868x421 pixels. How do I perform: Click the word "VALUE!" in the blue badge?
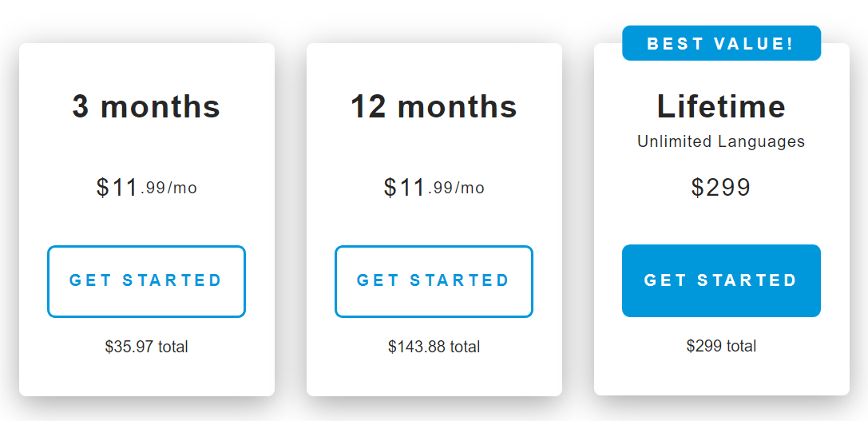pos(756,43)
